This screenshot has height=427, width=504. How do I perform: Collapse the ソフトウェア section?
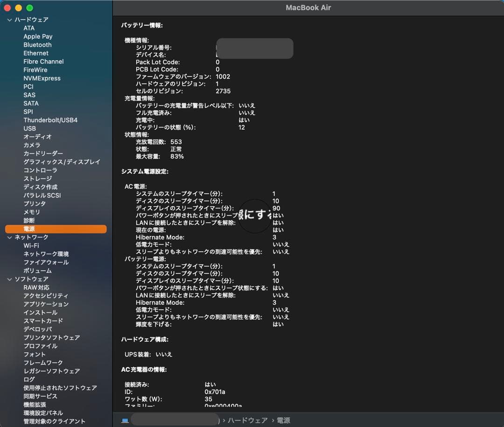9,279
